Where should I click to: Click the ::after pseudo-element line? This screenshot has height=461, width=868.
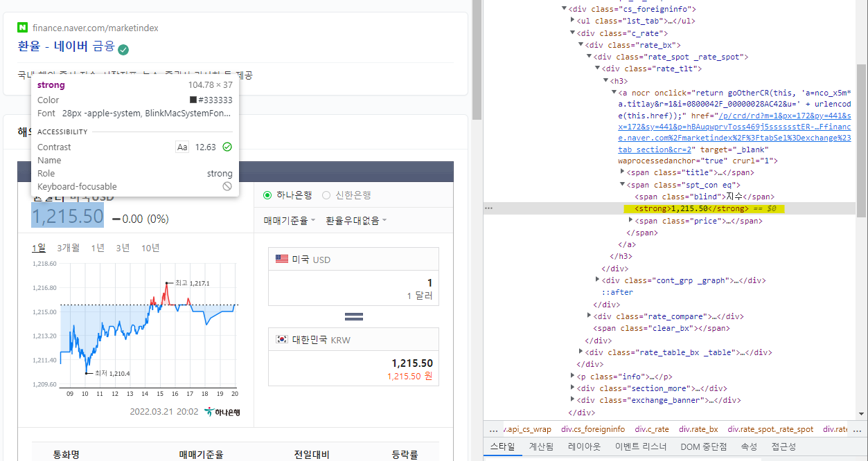click(617, 292)
